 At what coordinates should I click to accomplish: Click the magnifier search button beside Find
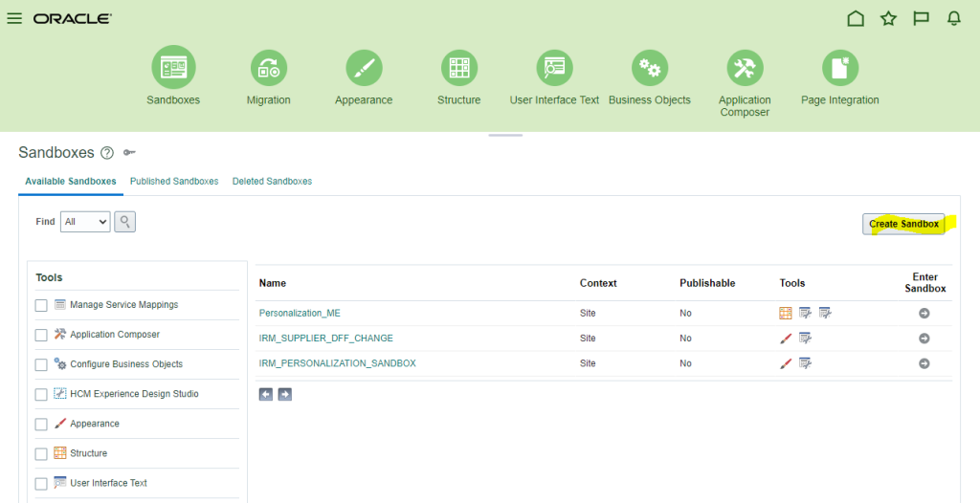tap(125, 221)
